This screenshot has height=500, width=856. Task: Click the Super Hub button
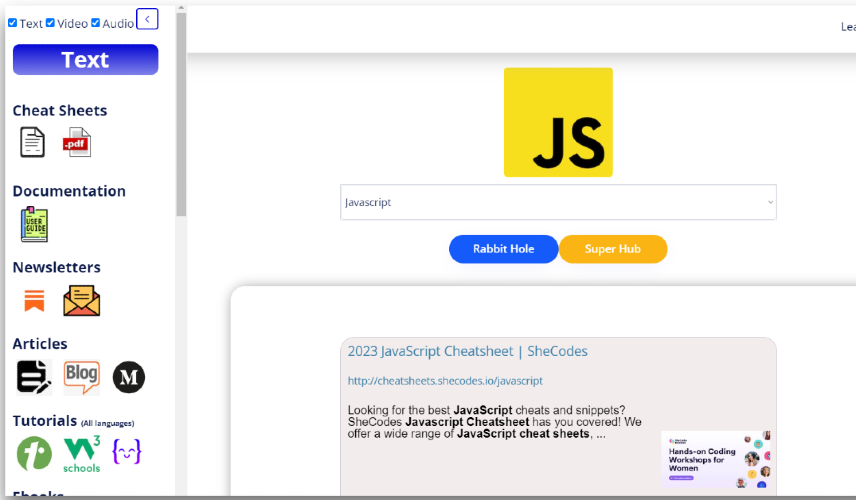pyautogui.click(x=613, y=249)
